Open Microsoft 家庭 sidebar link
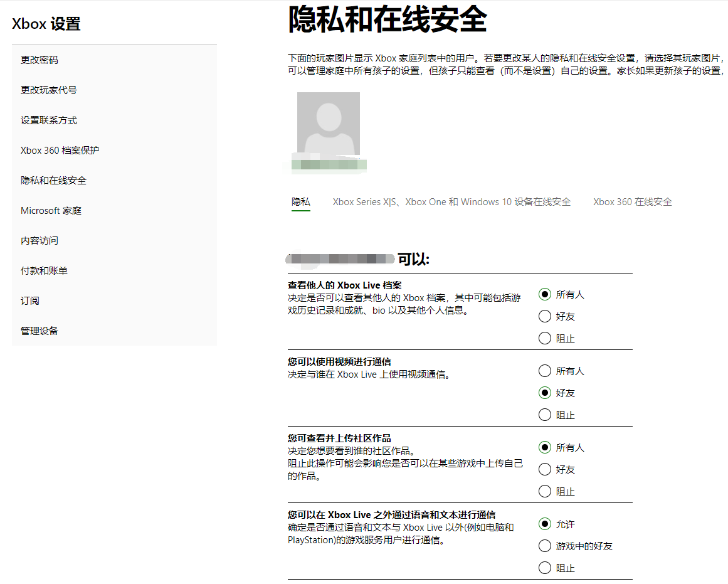The image size is (728, 584). [x=51, y=211]
